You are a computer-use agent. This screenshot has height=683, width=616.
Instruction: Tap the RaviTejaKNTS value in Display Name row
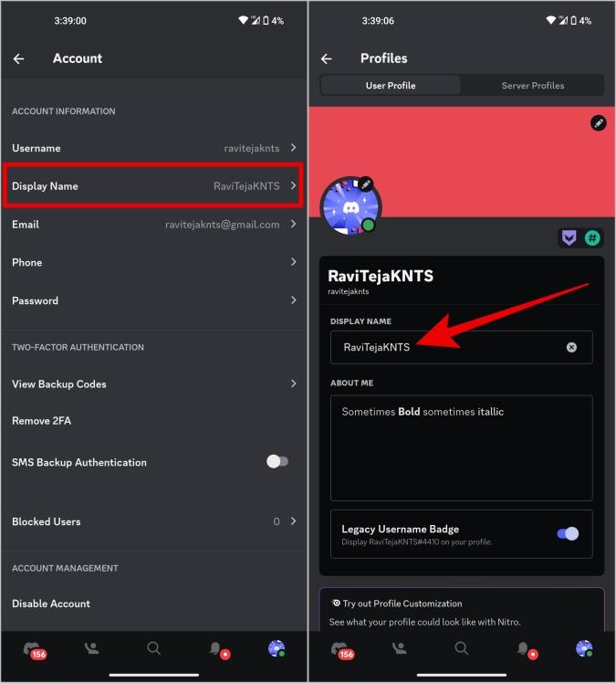[x=246, y=186]
